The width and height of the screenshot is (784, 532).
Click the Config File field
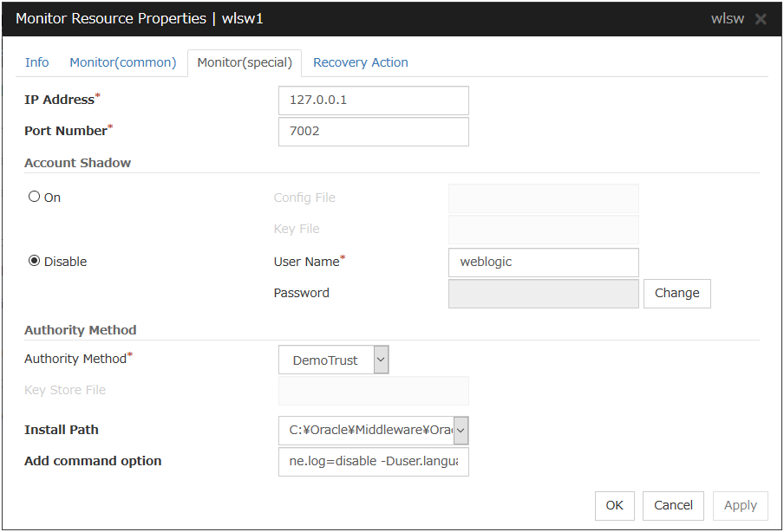543,198
